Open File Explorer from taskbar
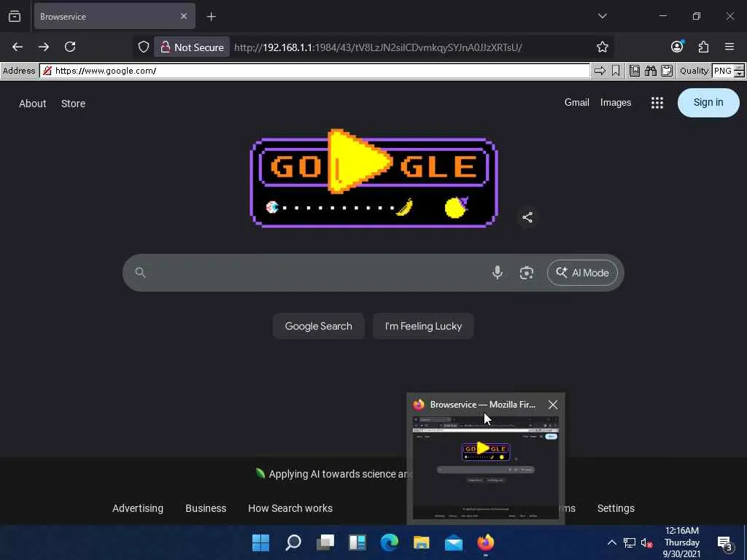Viewport: 747px width, 560px height. coord(421,542)
